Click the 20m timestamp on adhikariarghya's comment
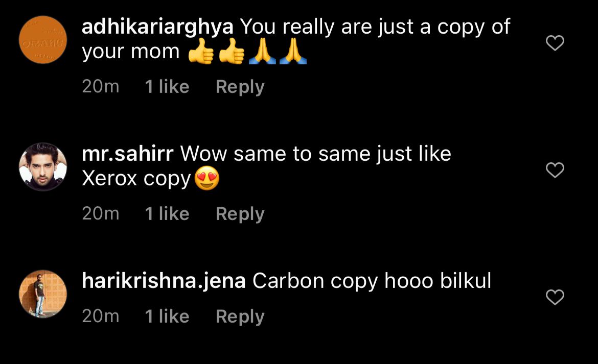Image resolution: width=598 pixels, height=364 pixels. point(100,87)
